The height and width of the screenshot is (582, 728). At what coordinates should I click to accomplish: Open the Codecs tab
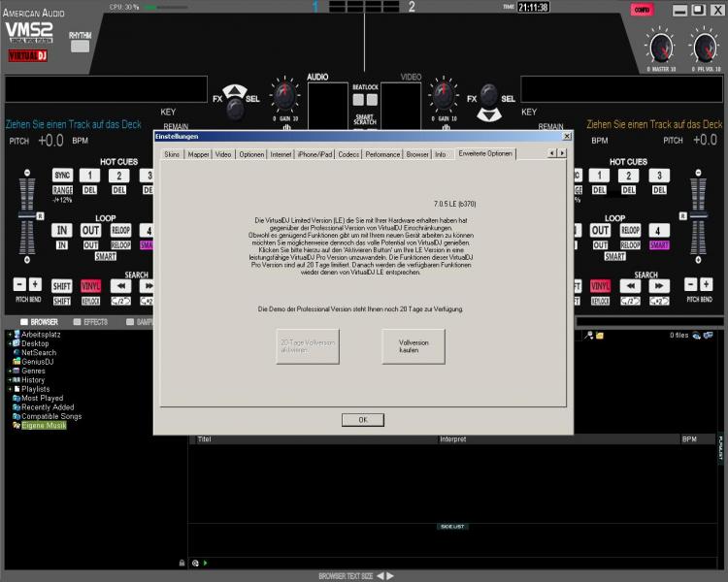[348, 154]
